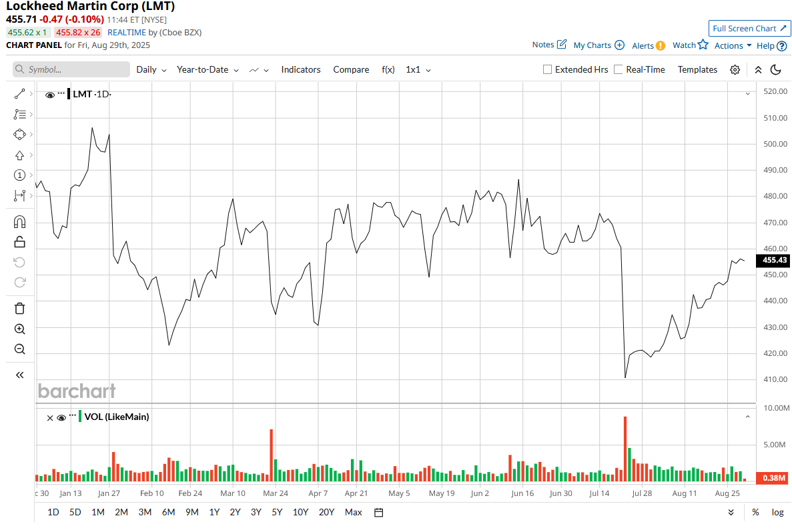Redo last chart action

coord(20,283)
